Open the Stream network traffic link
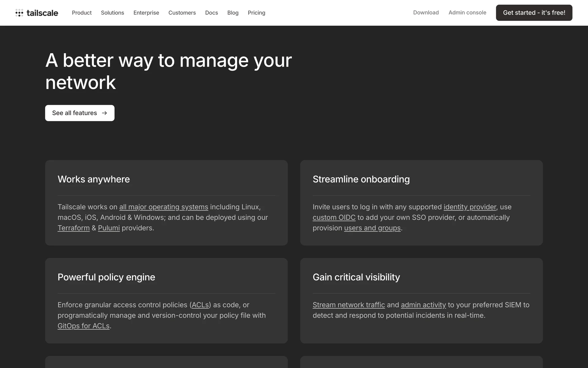Viewport: 588px width, 368px height. (349, 305)
